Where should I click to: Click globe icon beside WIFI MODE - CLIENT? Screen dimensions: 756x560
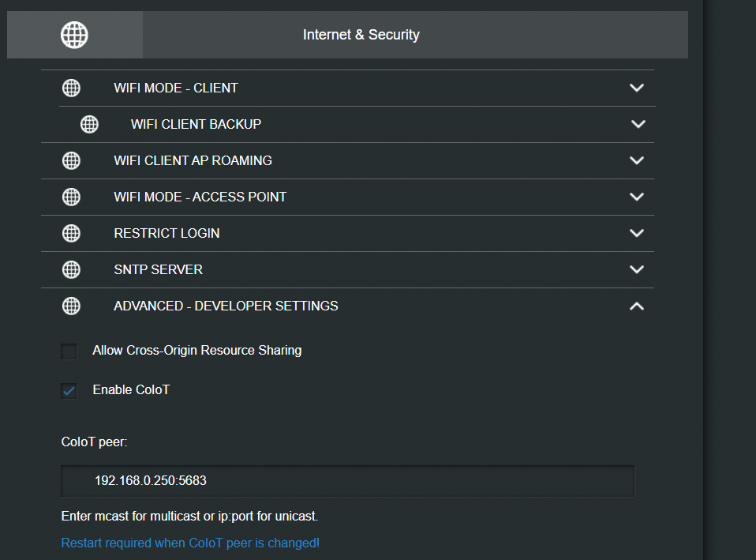[x=71, y=88]
